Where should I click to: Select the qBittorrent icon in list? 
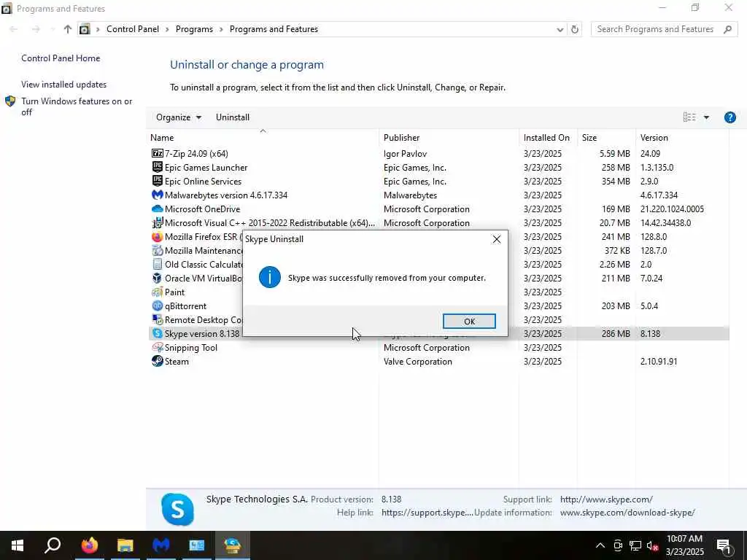pos(158,306)
